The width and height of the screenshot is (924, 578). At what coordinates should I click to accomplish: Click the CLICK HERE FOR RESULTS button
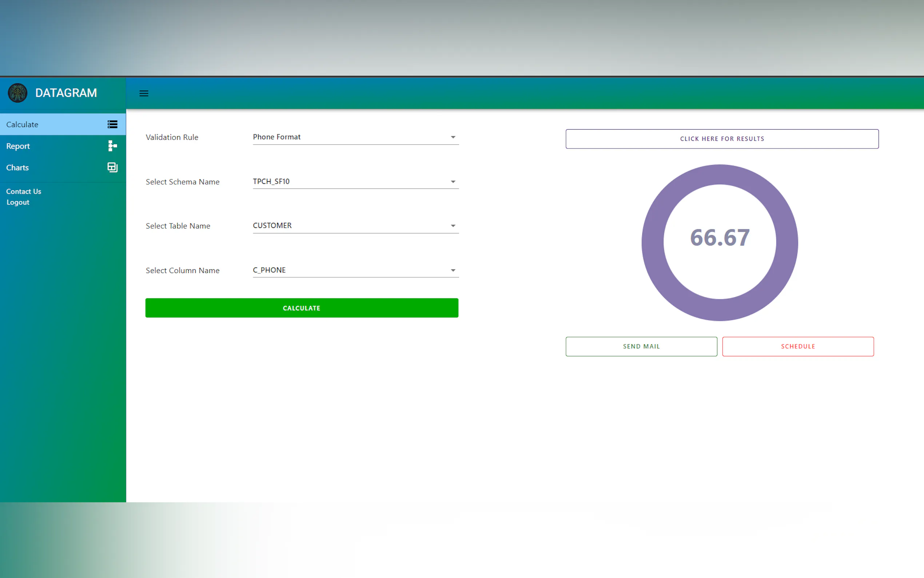pos(722,139)
